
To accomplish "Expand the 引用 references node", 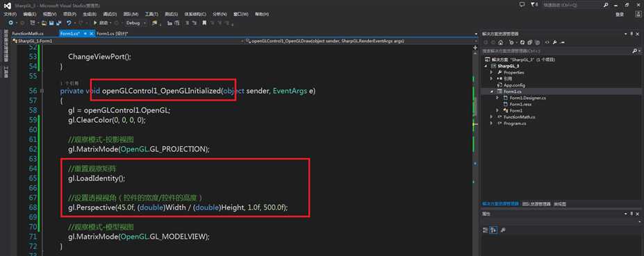I will (x=492, y=78).
